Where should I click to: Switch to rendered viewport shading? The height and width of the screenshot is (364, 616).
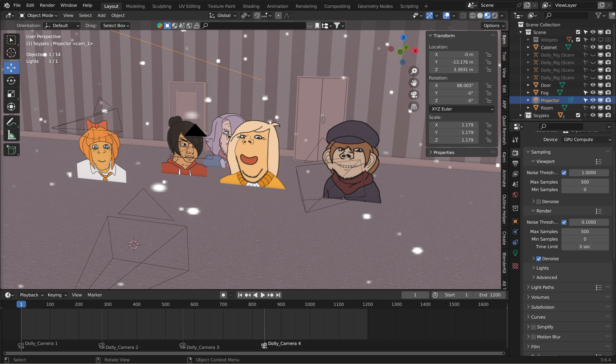coord(495,16)
